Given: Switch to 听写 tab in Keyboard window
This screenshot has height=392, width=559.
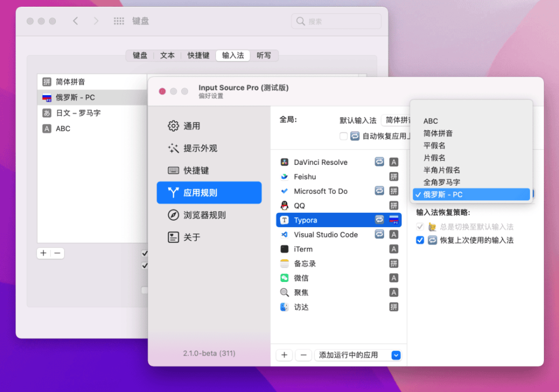Looking at the screenshot, I should click(x=264, y=55).
